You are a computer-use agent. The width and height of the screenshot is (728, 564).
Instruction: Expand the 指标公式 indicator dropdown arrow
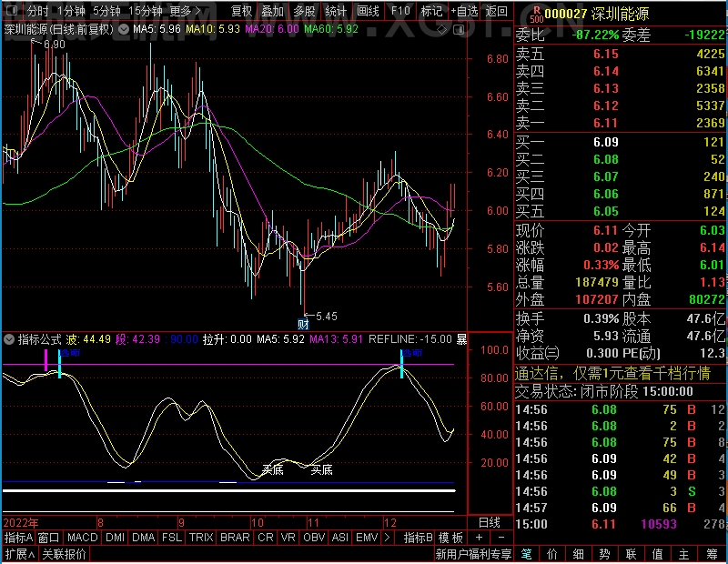9,339
